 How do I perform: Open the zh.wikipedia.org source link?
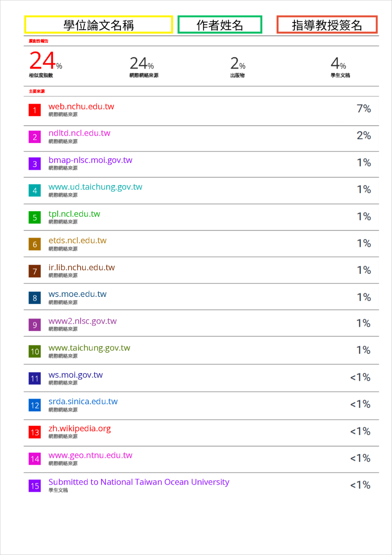(80, 429)
